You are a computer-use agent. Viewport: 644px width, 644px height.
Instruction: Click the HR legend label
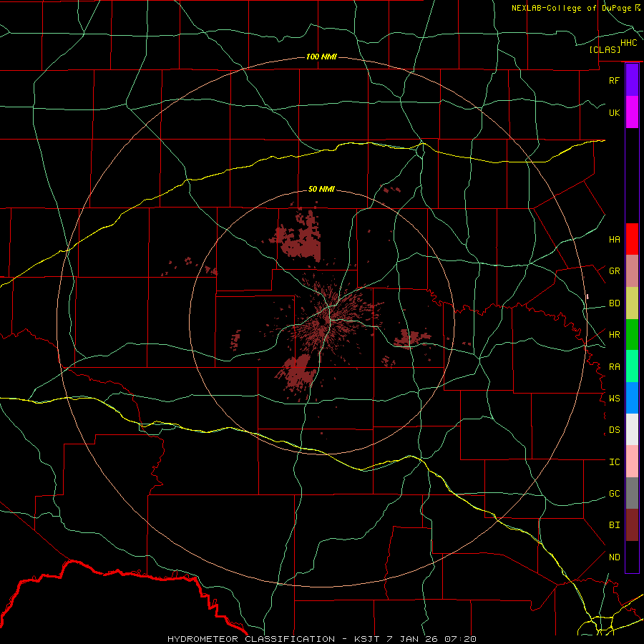point(614,335)
